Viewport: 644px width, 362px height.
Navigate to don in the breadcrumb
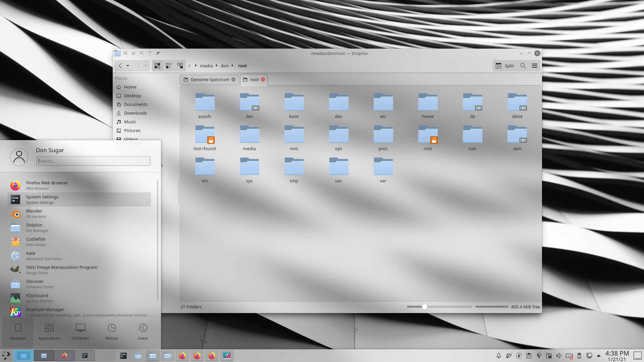pyautogui.click(x=224, y=66)
